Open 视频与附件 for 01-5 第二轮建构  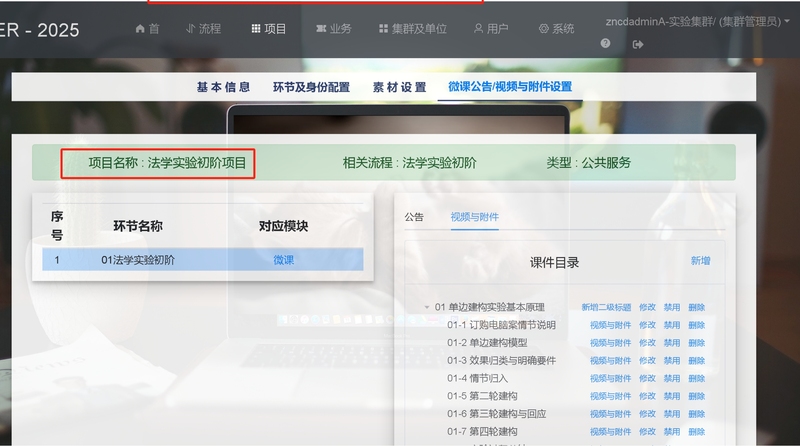pyautogui.click(x=611, y=397)
